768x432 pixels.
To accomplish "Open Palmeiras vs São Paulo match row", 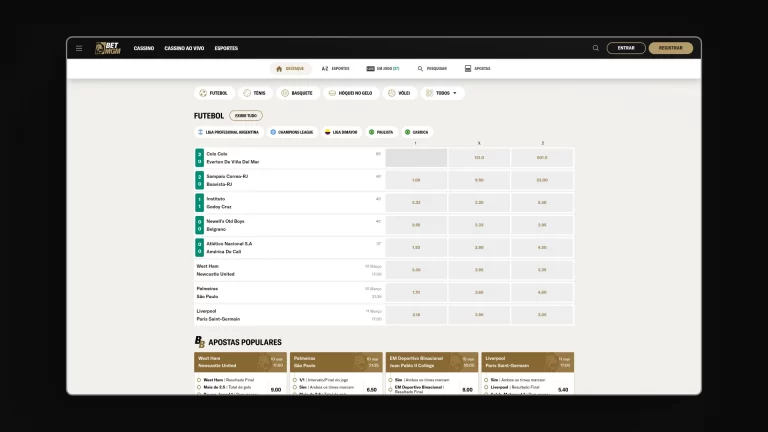I will click(x=289, y=292).
